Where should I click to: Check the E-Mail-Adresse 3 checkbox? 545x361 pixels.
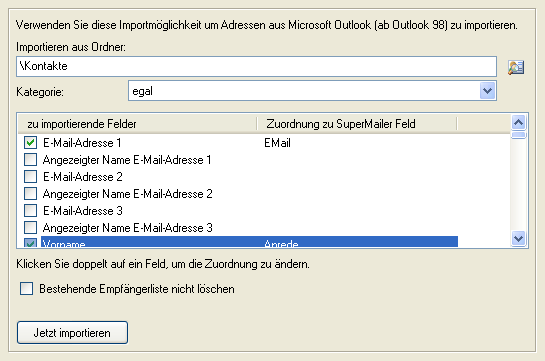coord(30,211)
